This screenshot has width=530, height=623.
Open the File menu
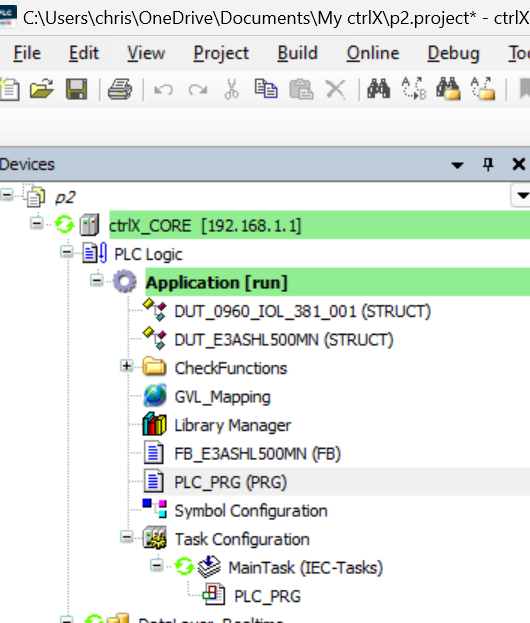[27, 53]
